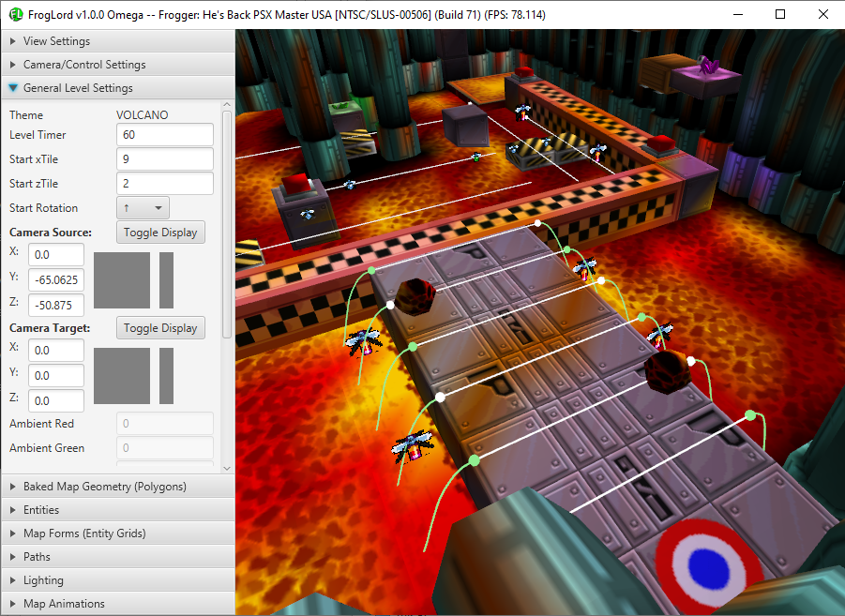
Task: Click Camera Target Z field
Action: (56, 401)
